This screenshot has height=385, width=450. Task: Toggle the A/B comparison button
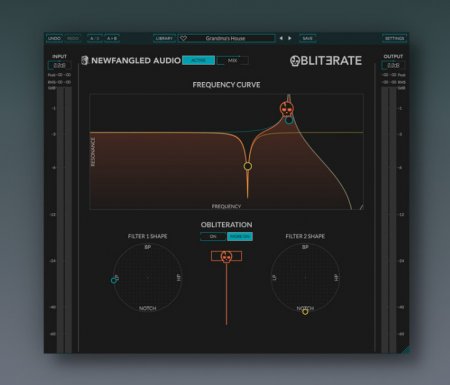(x=95, y=38)
